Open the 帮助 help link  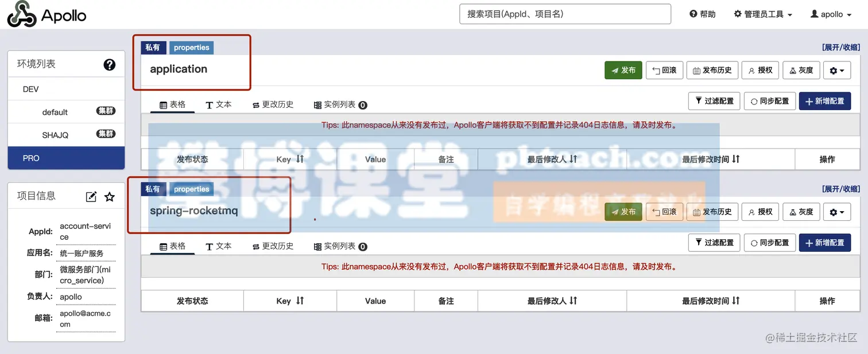point(703,14)
